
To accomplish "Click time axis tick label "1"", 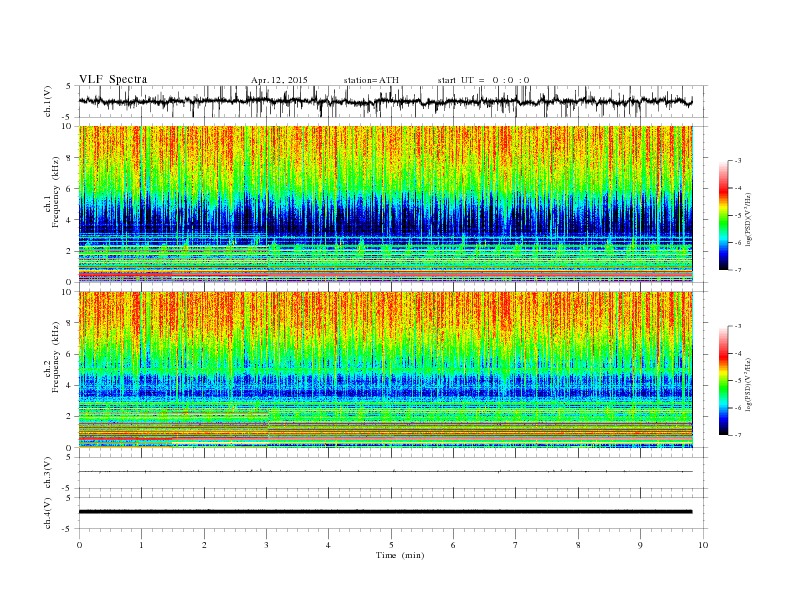I will coord(141,545).
